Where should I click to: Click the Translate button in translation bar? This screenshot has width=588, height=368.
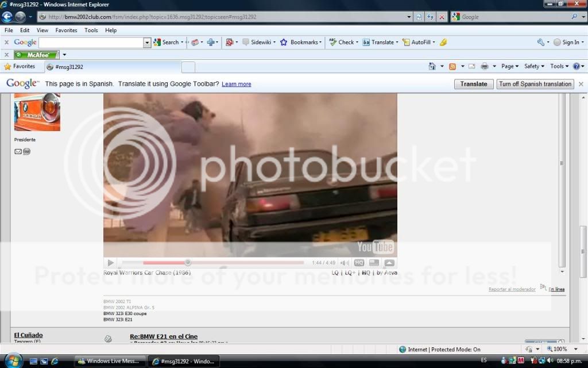click(474, 84)
